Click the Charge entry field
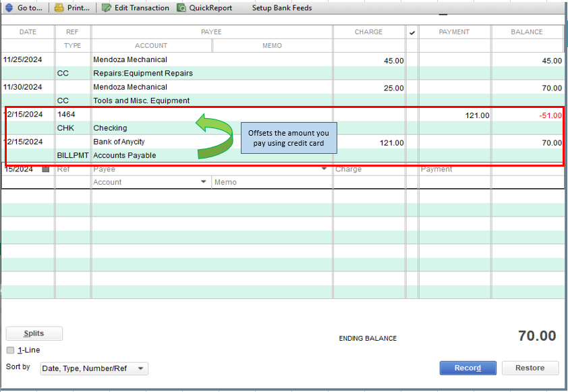The height and width of the screenshot is (392, 568). click(x=369, y=169)
